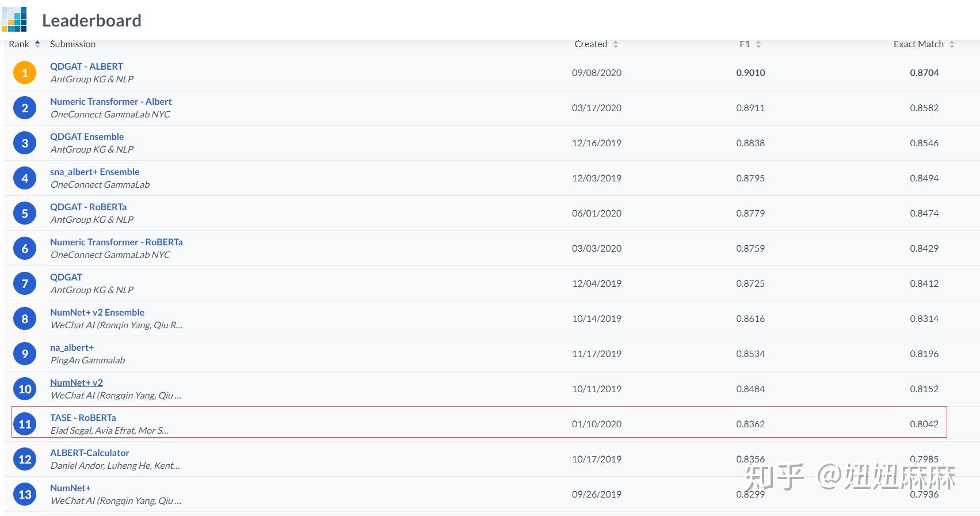Click the gold rank 1 badge
This screenshot has width=980, height=516.
[x=25, y=73]
